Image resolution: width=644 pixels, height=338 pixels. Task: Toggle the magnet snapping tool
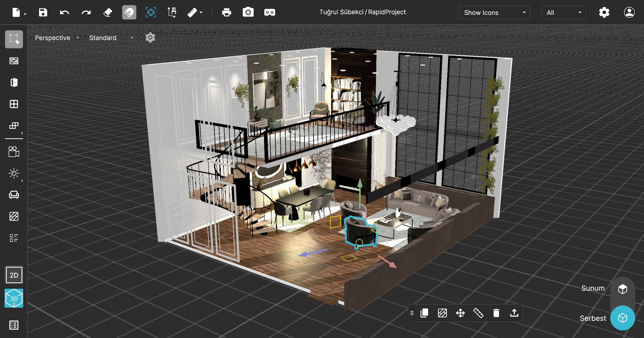point(129,12)
